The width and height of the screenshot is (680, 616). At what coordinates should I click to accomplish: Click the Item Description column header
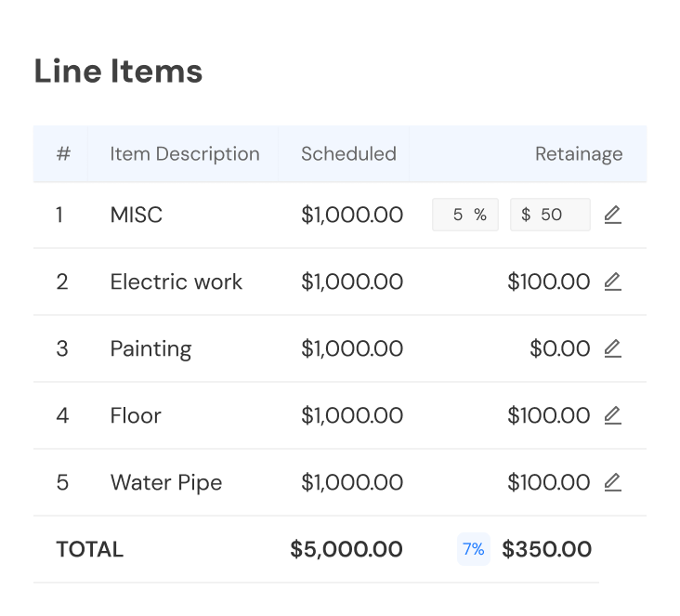coord(185,154)
